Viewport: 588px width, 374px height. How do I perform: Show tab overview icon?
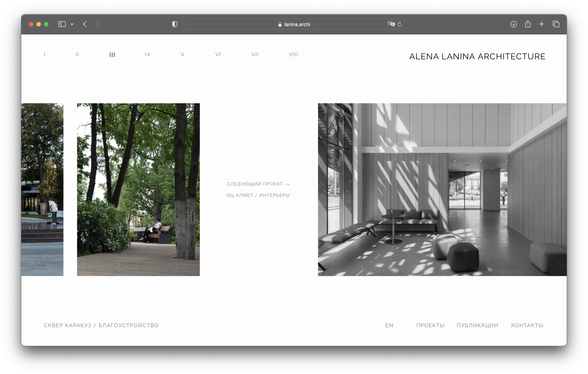[x=556, y=24]
